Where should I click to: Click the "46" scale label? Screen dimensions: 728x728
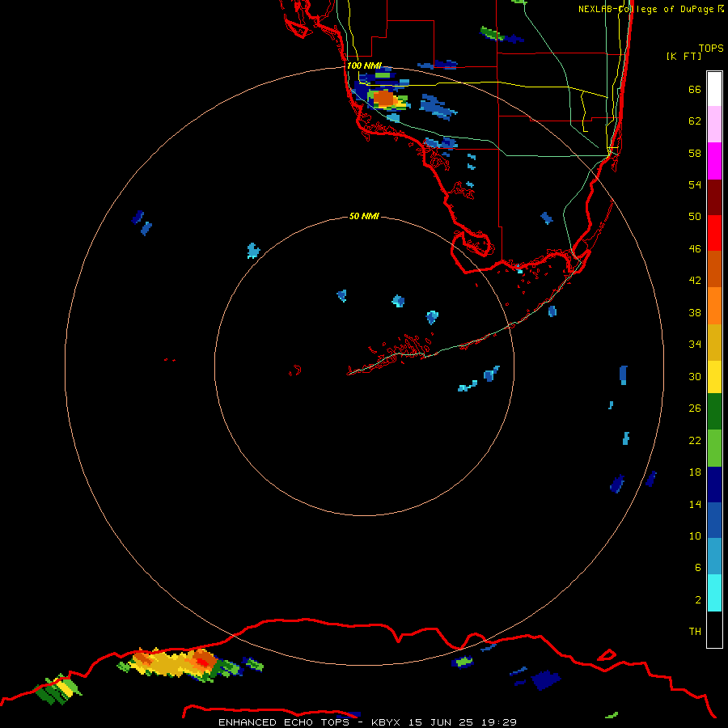click(695, 249)
